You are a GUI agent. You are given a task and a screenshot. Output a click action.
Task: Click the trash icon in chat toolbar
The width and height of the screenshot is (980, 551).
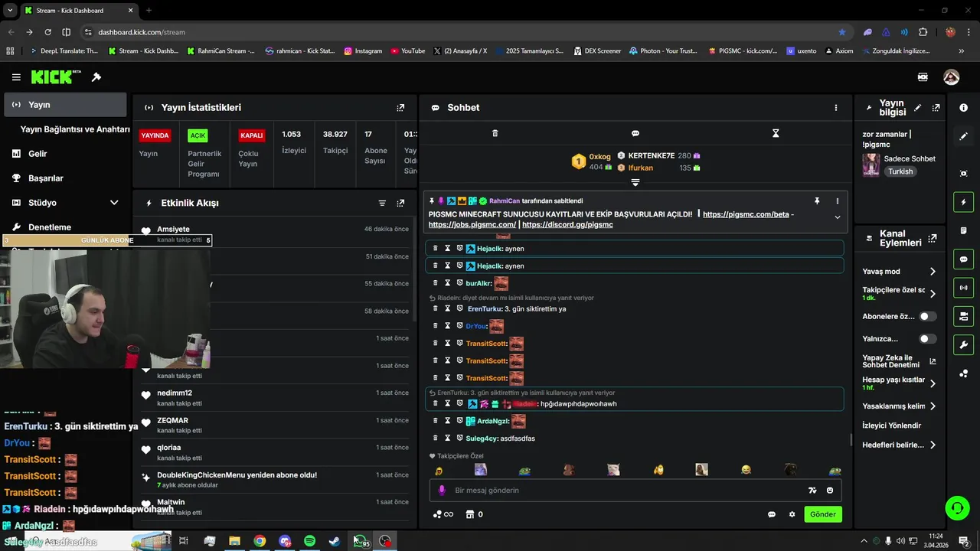point(495,133)
